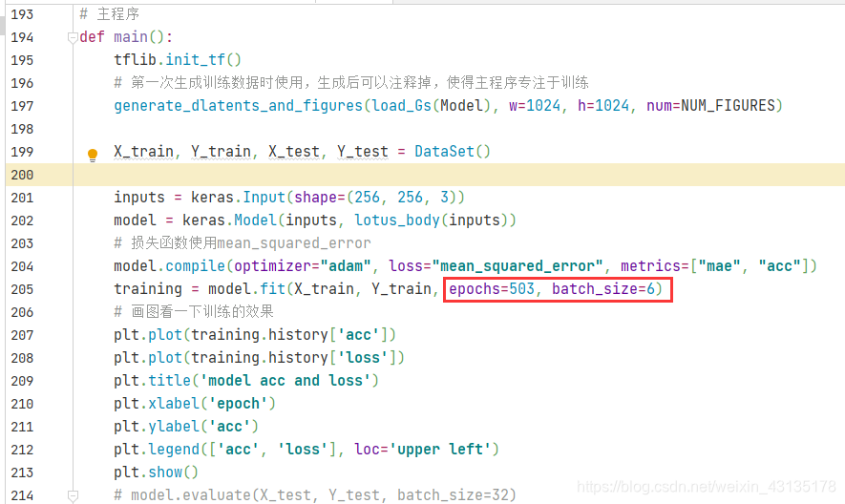This screenshot has width=845, height=504.
Task: Click 'epochs=503' argument
Action: [492, 289]
